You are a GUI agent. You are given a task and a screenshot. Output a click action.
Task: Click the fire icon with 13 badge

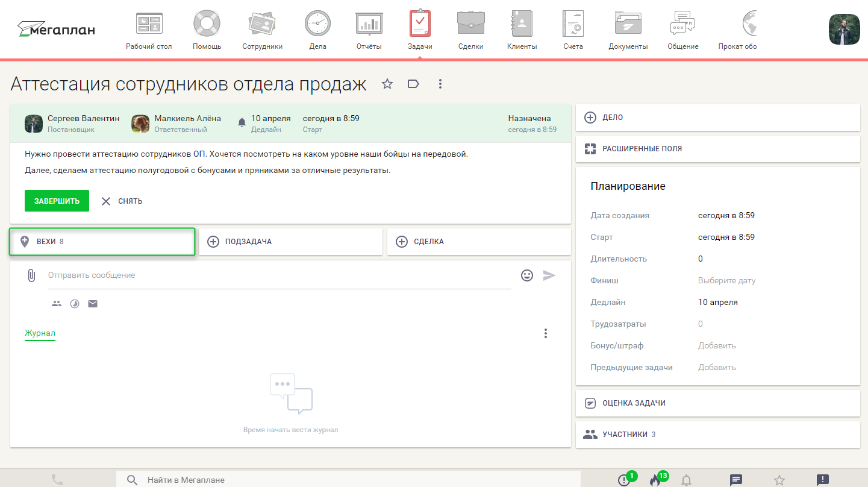655,480
